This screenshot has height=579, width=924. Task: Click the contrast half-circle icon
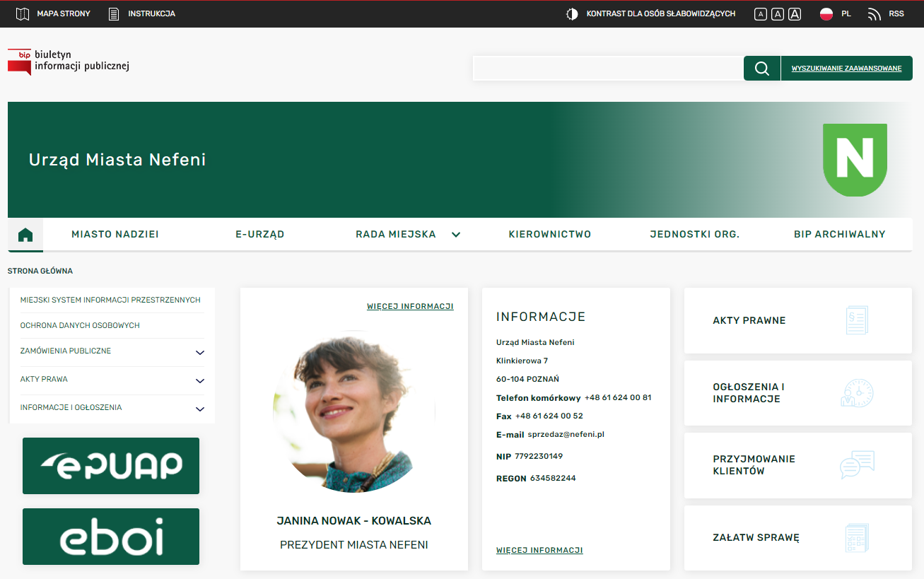point(572,14)
